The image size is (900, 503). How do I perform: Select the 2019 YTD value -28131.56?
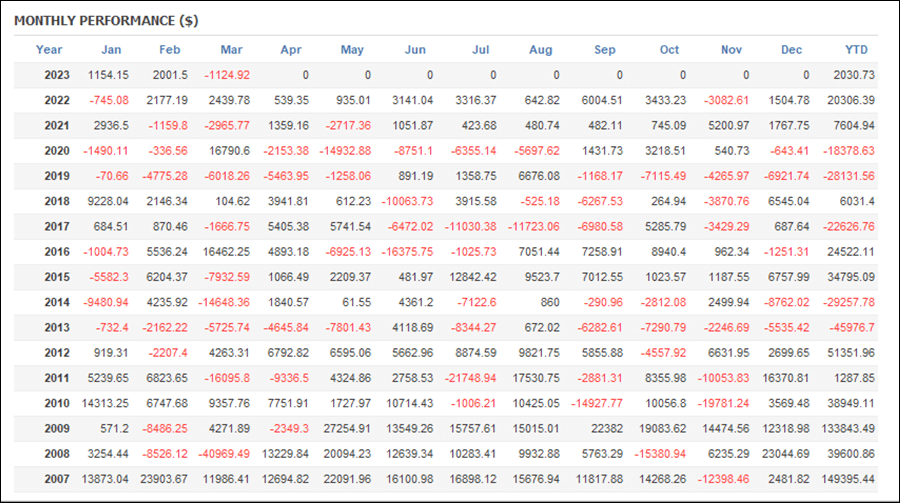click(x=849, y=176)
